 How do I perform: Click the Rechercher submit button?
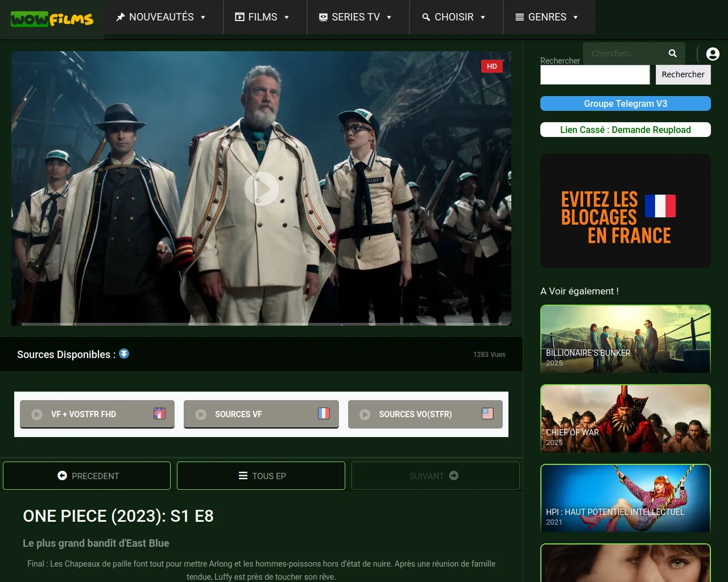click(683, 74)
